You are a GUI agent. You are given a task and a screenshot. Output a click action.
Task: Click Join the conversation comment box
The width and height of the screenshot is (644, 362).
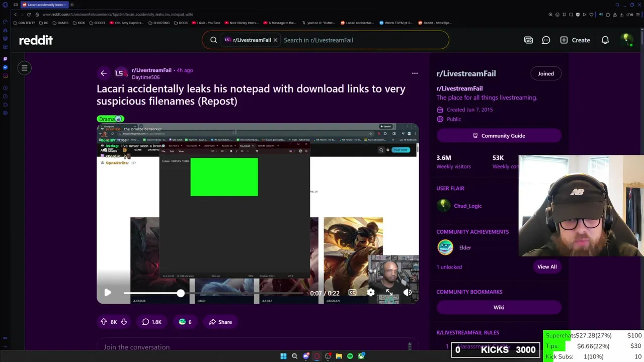click(257, 347)
